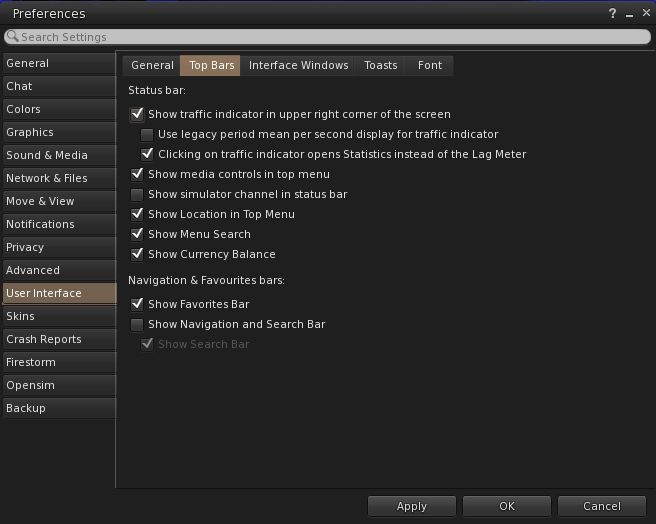Enable Show Navigation and Search Bar
656x524 pixels.
click(138, 325)
